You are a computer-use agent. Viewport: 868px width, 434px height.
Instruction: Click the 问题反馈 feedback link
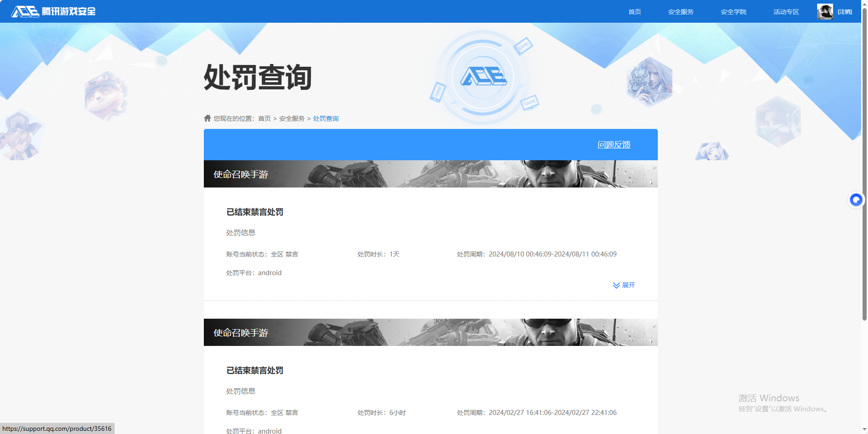click(614, 144)
